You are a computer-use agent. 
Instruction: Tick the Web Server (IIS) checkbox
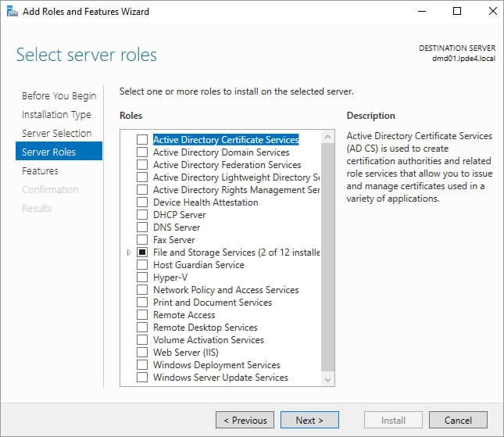[x=142, y=353]
